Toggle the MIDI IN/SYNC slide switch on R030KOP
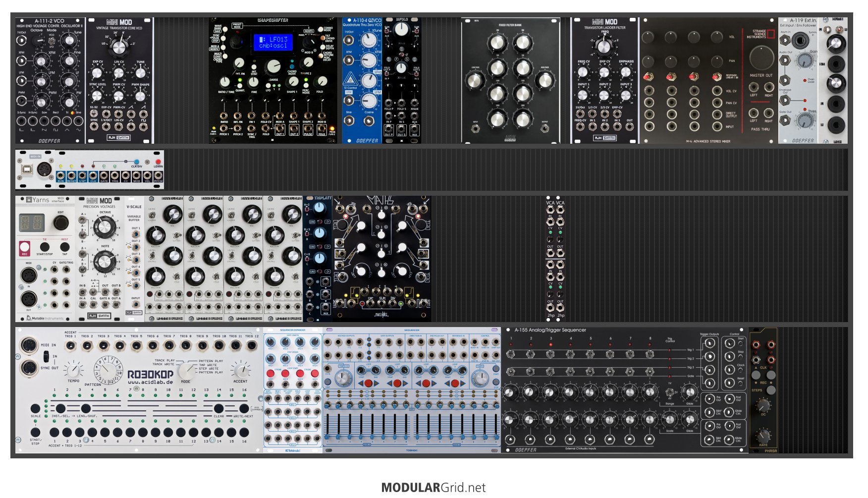The width and height of the screenshot is (868, 498). [47, 356]
